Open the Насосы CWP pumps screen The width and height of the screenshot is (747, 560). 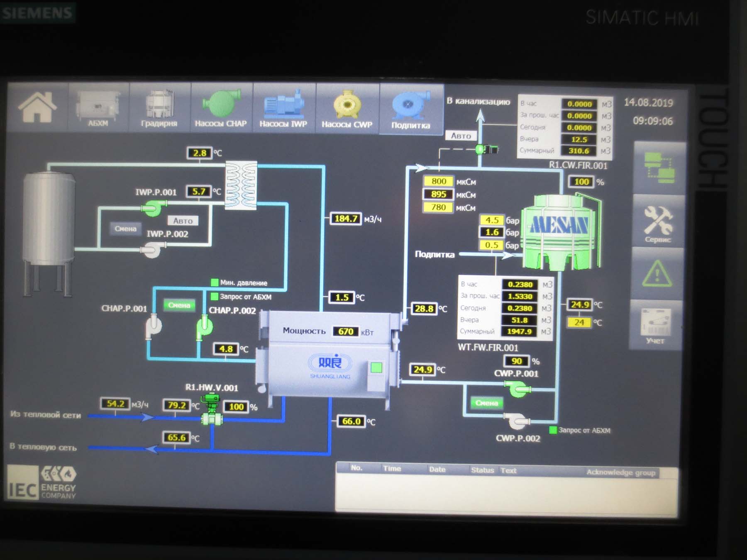coord(347,109)
